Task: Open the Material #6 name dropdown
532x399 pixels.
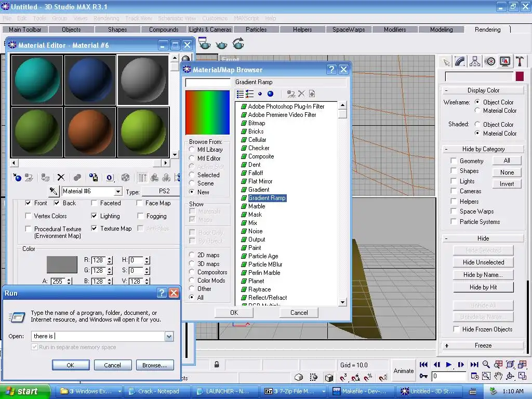Action: pyautogui.click(x=118, y=191)
